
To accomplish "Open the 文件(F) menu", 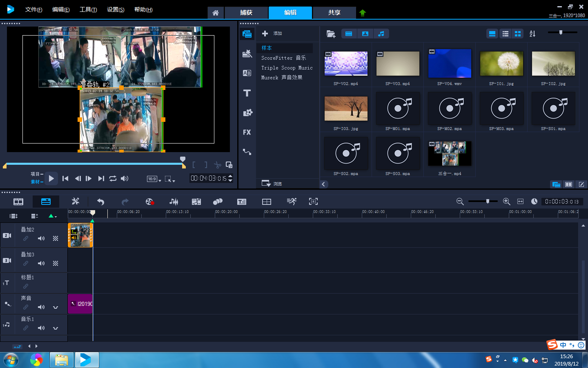I will point(33,10).
